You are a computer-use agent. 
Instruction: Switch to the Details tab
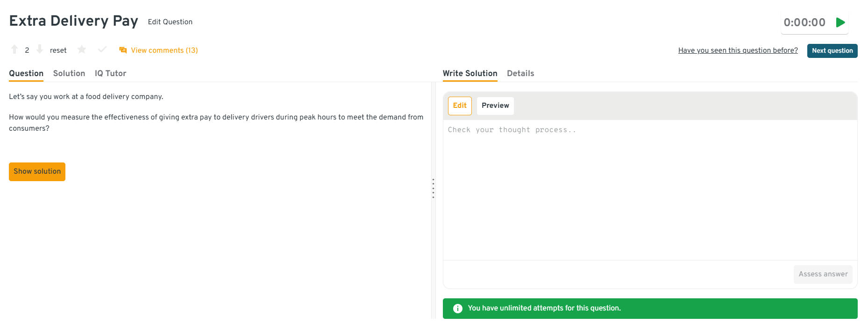(520, 73)
